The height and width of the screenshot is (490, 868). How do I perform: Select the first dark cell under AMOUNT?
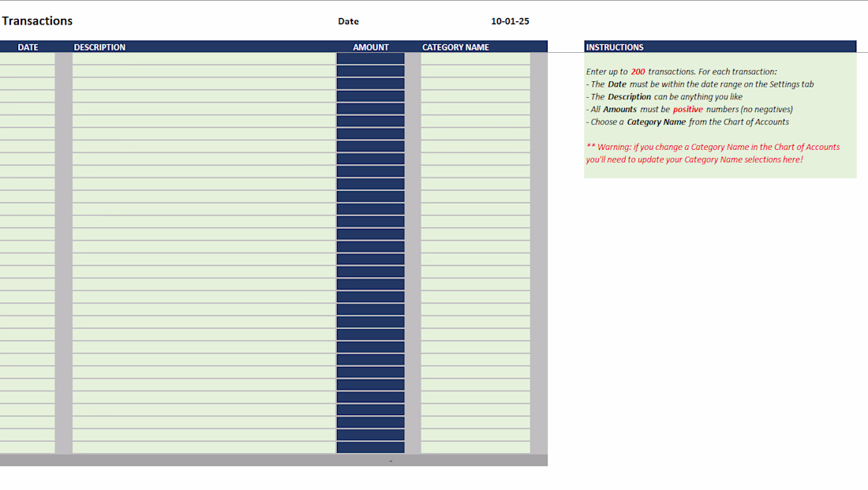[x=370, y=58]
